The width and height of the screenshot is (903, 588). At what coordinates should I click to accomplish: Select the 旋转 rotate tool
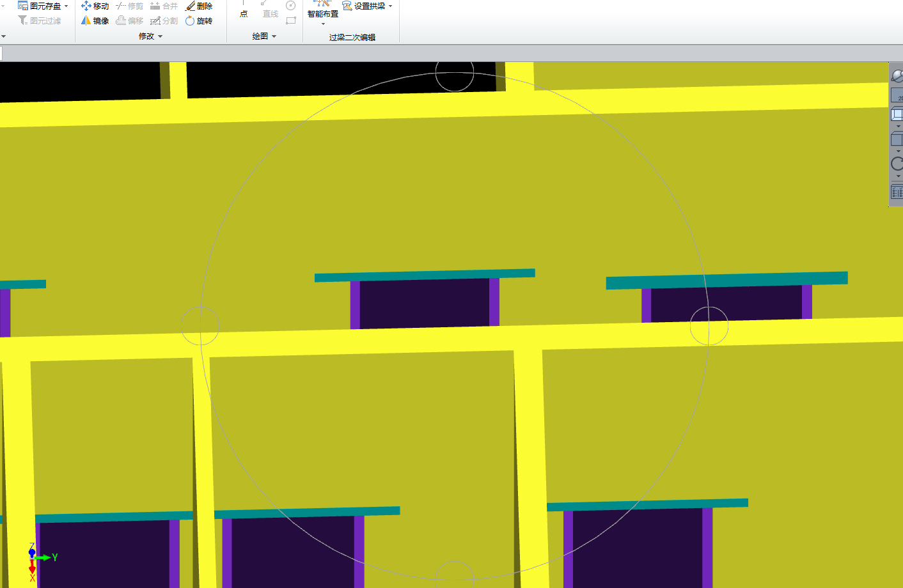199,20
